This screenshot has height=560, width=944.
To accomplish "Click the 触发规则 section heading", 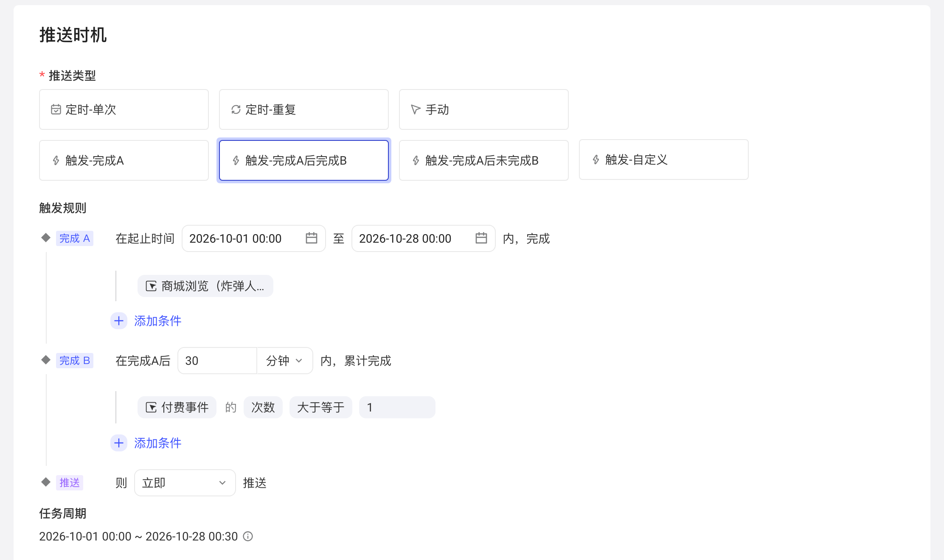I will [63, 208].
